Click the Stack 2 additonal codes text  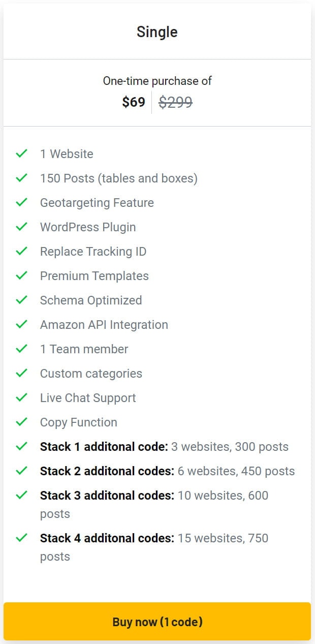107,471
